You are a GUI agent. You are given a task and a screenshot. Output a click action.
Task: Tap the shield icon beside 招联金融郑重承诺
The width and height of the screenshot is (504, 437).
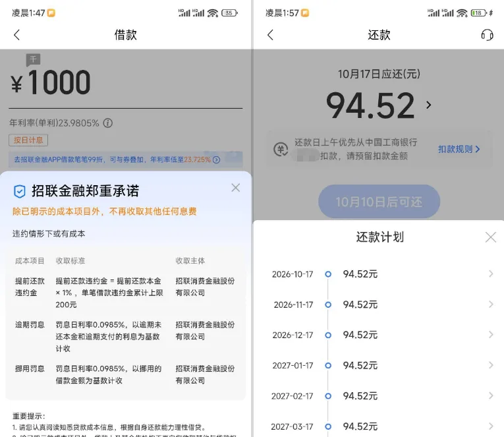pos(19,191)
